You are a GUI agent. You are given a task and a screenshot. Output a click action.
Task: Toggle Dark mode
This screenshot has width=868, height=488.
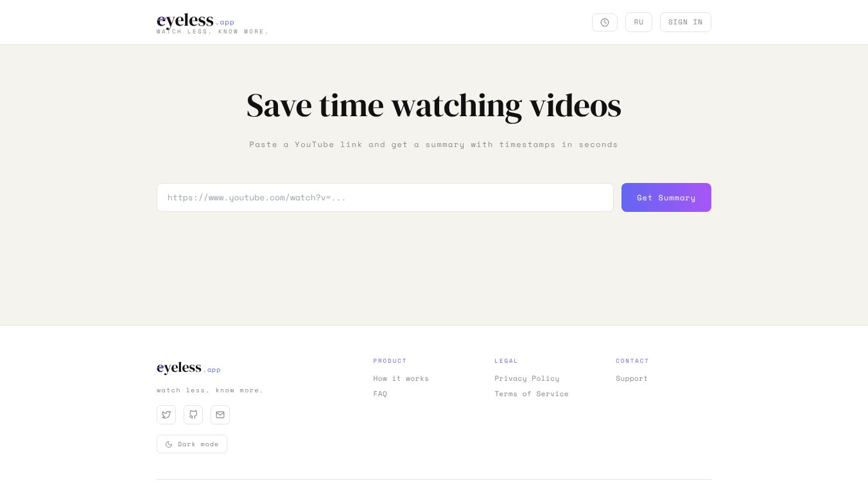(192, 444)
